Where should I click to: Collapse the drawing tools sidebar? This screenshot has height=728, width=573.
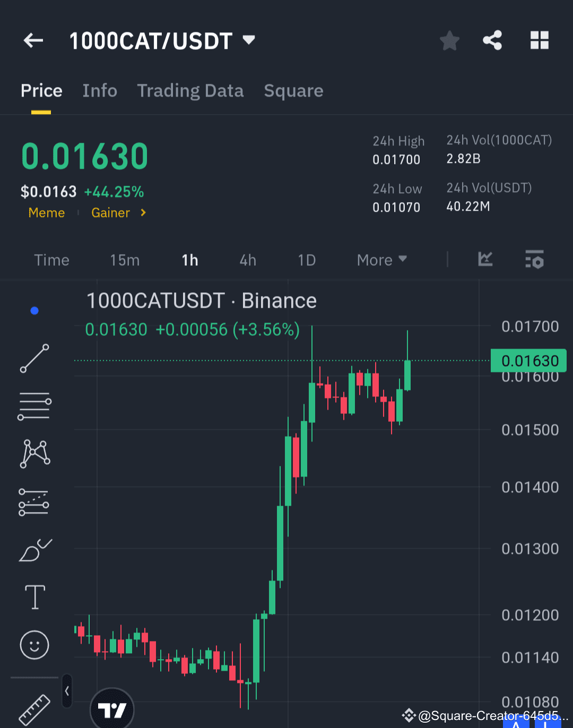coord(67,691)
